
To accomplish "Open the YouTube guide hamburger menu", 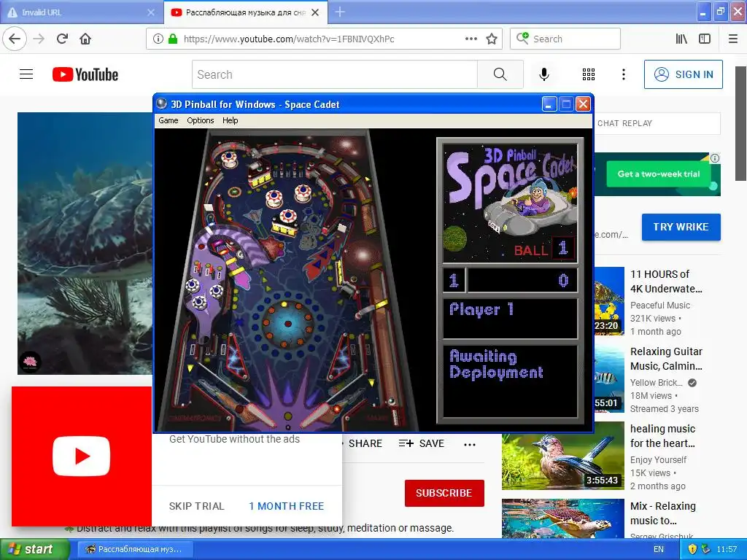I will point(26,74).
